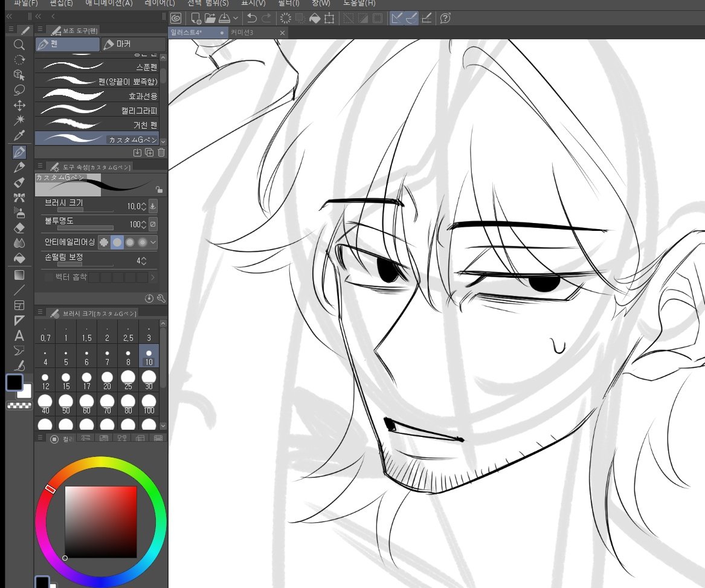Click the Clear layer icon
Screen dimensions: 705x588
[x=286, y=18]
